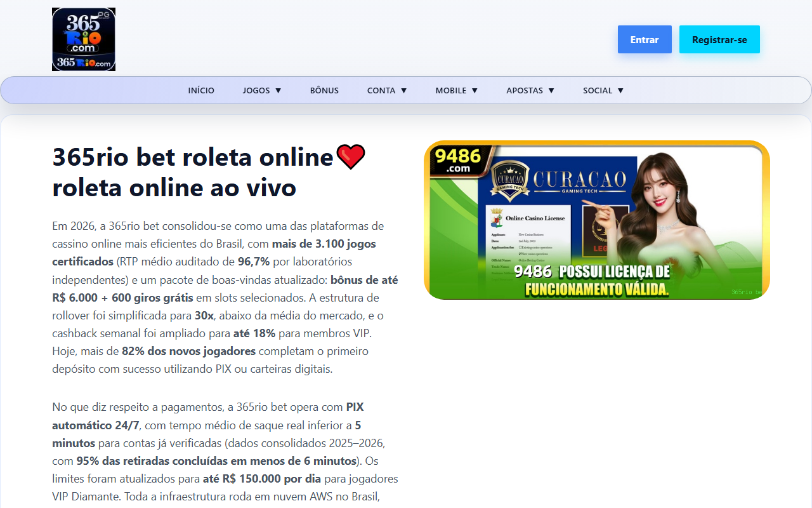Click the Entrar login button

tap(645, 39)
